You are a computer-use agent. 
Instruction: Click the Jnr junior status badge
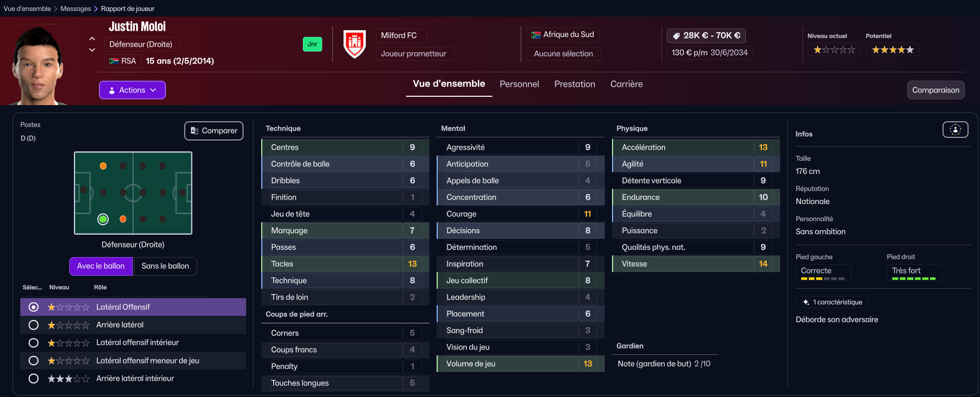tap(312, 44)
